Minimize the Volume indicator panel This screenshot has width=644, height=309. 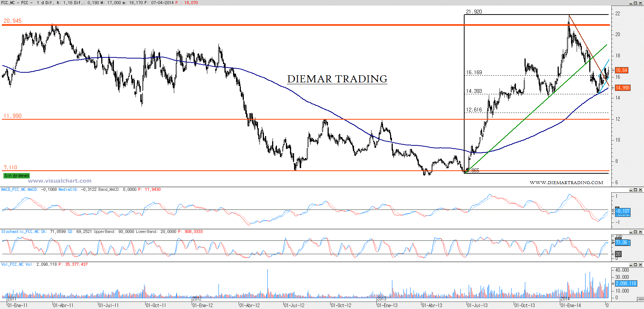(631, 265)
